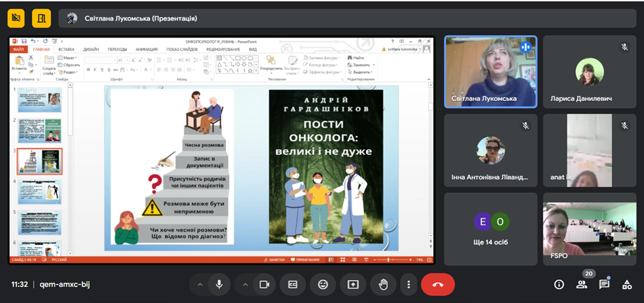Click the anat ik participant tile

pos(589,151)
